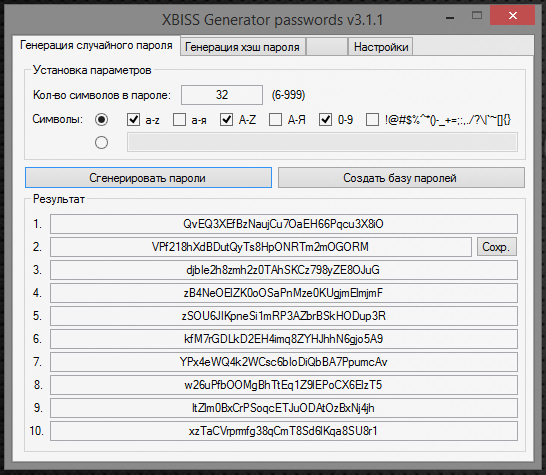Screen dimensions: 546x475
Task: Click password 3 starting with djble2h8
Action: click(x=284, y=270)
